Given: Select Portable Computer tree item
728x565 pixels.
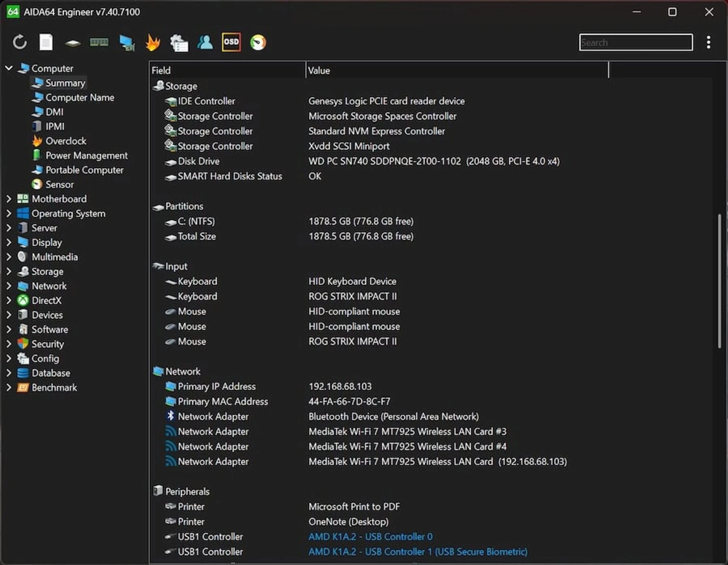Looking at the screenshot, I should (x=85, y=170).
